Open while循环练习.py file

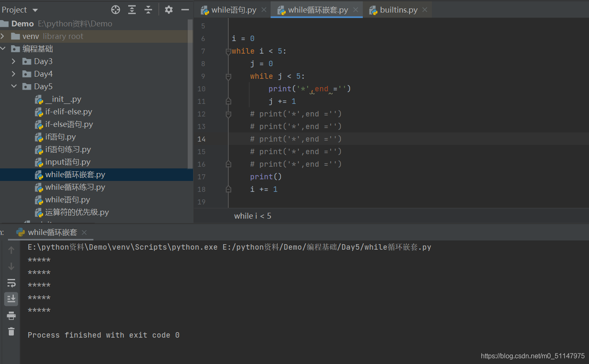coord(70,187)
